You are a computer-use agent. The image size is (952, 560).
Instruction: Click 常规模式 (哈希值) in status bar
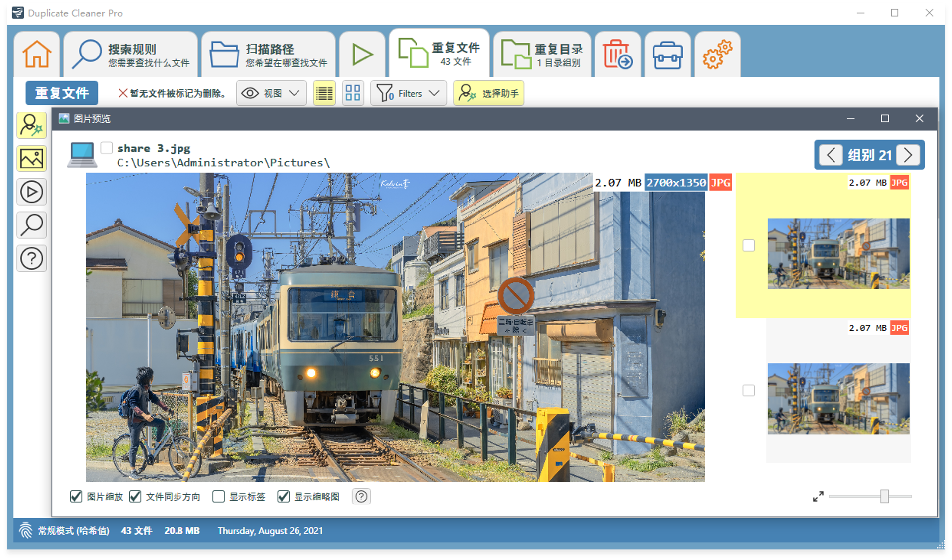73,531
